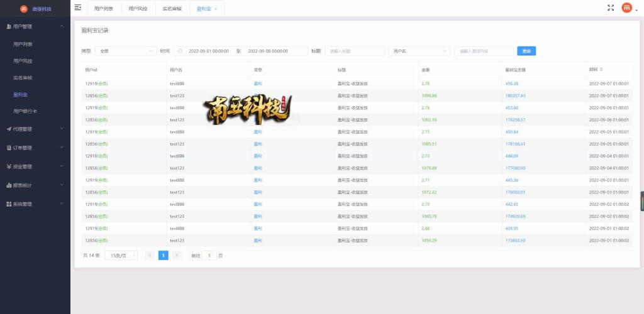The height and width of the screenshot is (314, 644).
Task: Click the 前往 page number input
Action: pyautogui.click(x=209, y=256)
